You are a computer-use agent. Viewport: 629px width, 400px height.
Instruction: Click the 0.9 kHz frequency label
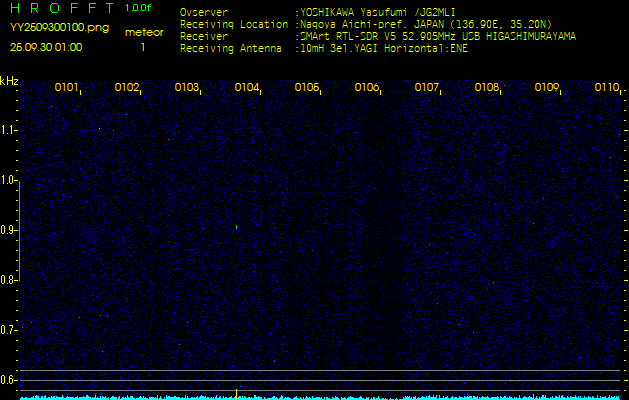7,230
